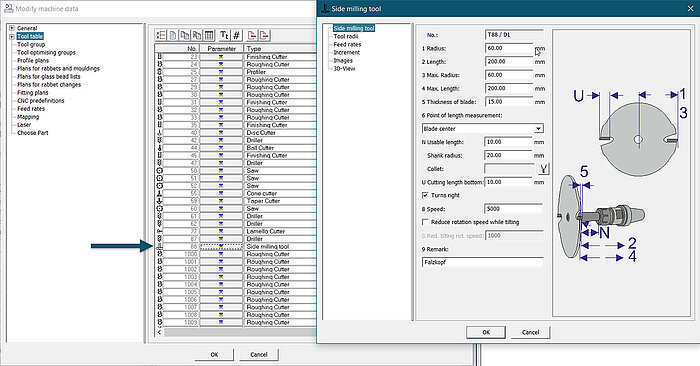700x366 pixels.
Task: Click the copy tool icon in toolbar
Action: pos(185,35)
